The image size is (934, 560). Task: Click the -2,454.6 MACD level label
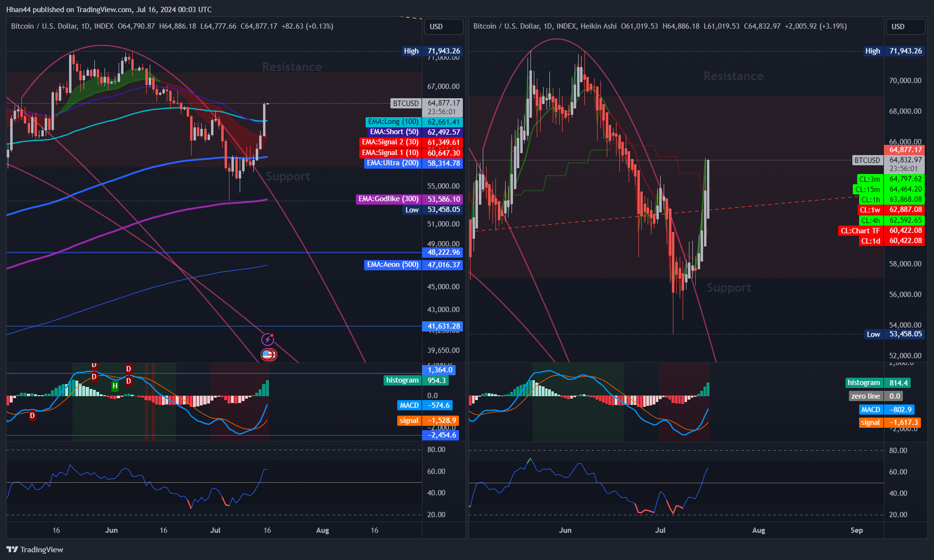point(441,436)
